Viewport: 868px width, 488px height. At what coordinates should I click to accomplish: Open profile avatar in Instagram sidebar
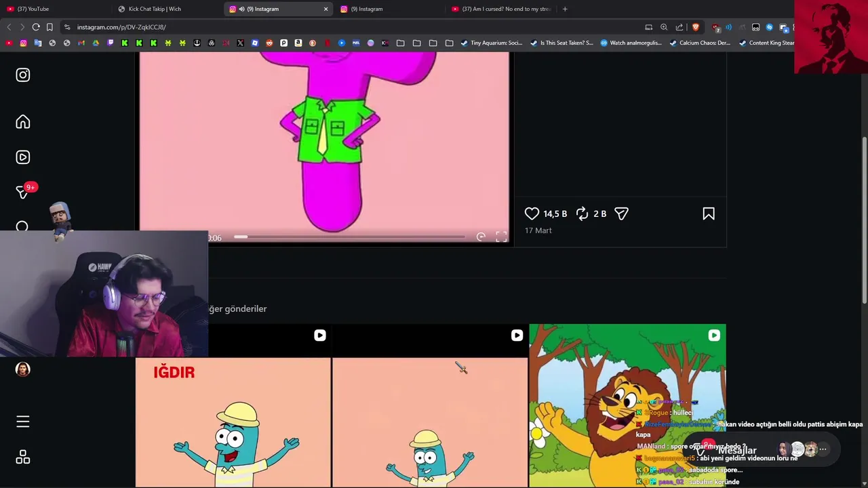tap(23, 369)
